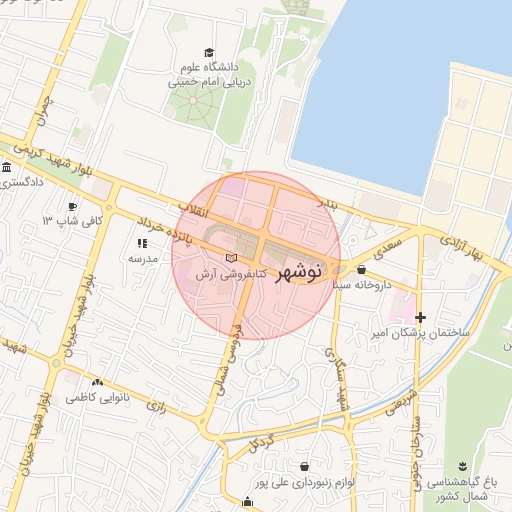Viewport: 512px width, 512px height.
Task: Click the دانشگاه علوم دریایی امام خمینی label
Action: click(x=209, y=75)
